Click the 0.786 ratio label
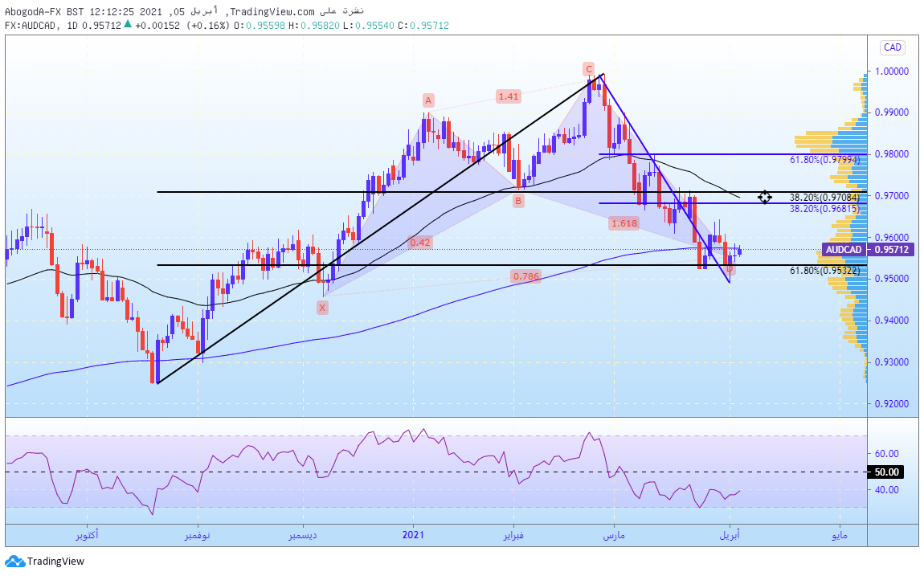The width and height of the screenshot is (924, 576). pos(525,276)
